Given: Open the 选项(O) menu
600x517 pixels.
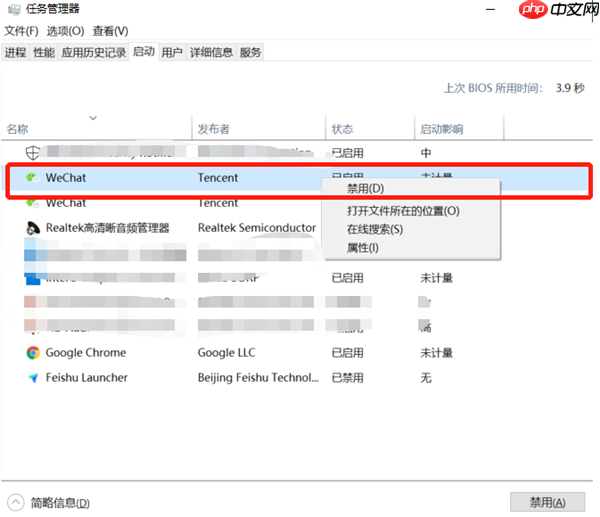Looking at the screenshot, I should click(x=65, y=31).
